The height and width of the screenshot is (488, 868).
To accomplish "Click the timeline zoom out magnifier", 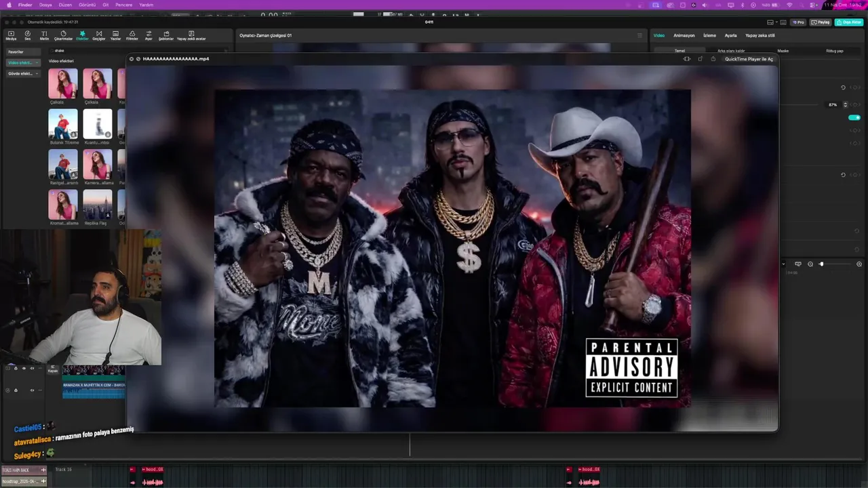I will [x=810, y=264].
